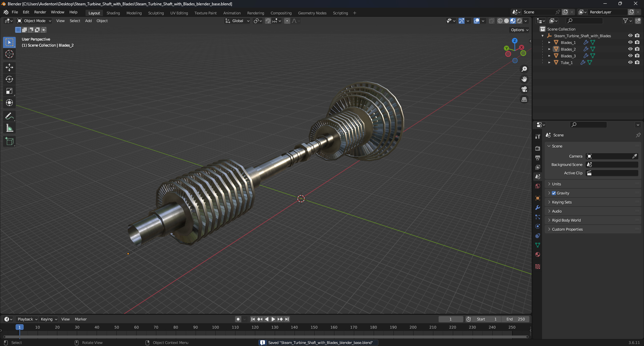Jump to the end frame
Screen dimensions: 644x346
point(287,319)
